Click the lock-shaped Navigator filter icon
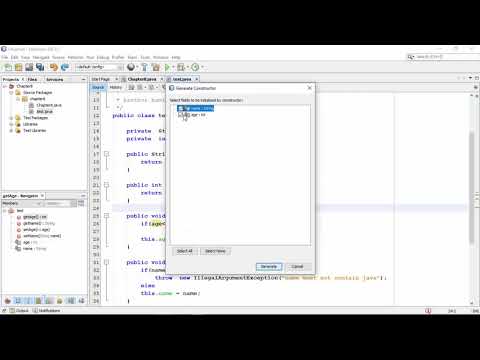 [60, 301]
